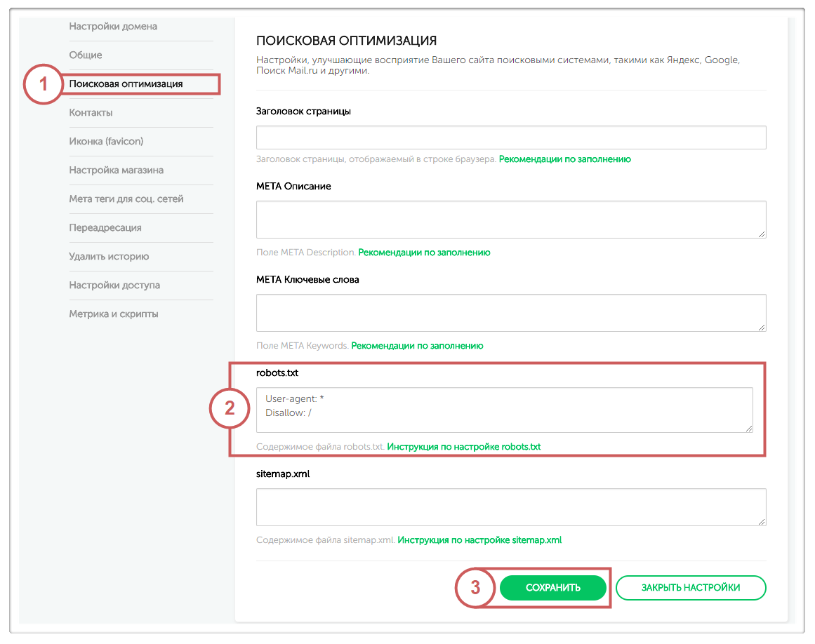Select Настройка магазина in sidebar

pos(116,170)
